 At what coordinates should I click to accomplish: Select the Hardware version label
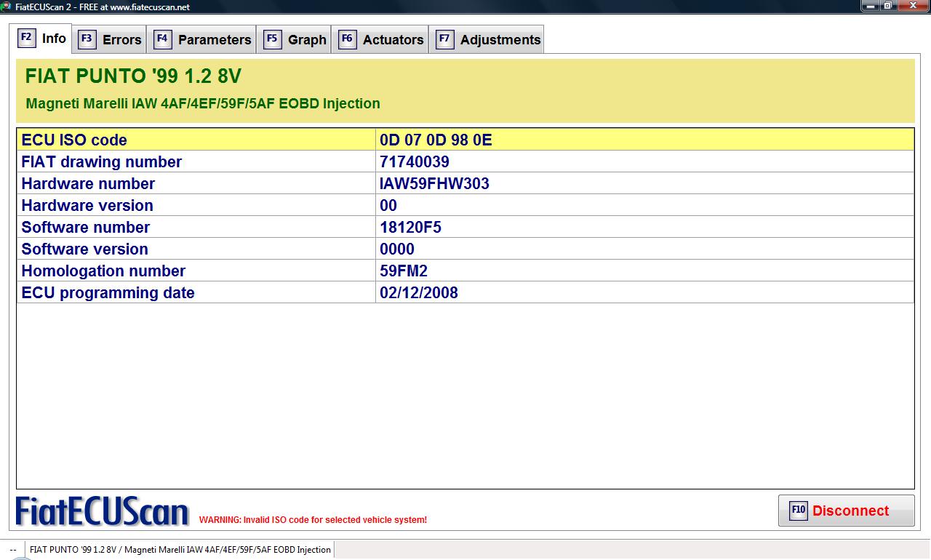(x=87, y=205)
